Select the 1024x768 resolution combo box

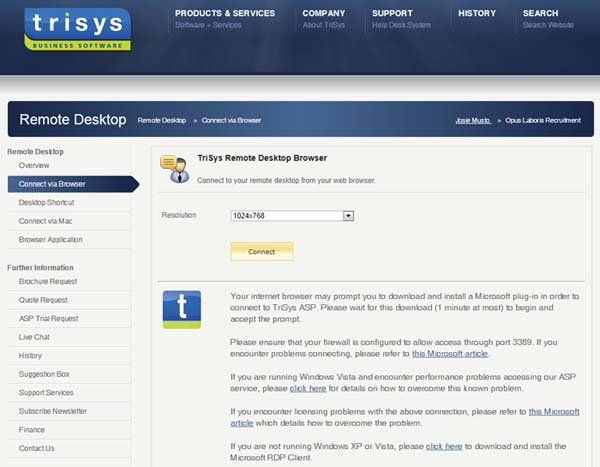coord(292,216)
